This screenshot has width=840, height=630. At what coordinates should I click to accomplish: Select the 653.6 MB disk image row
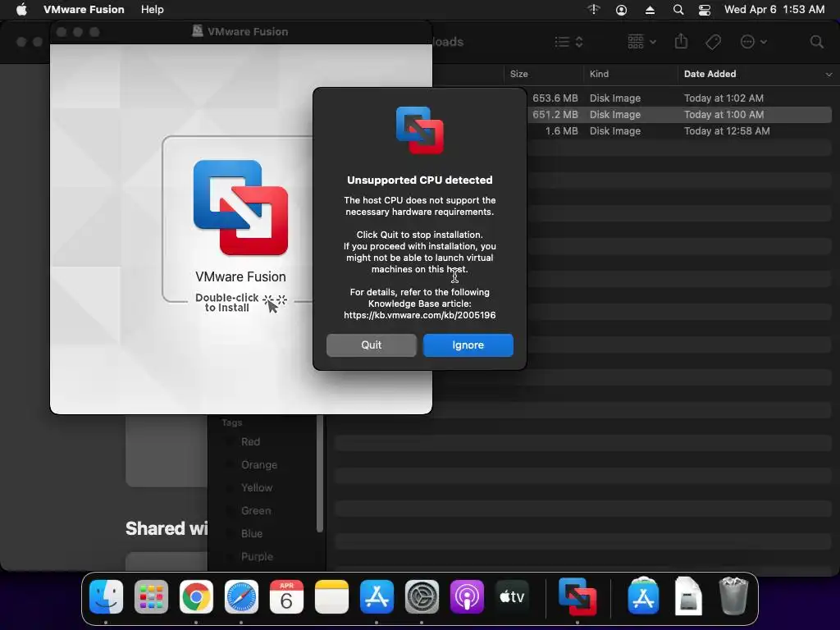[679, 98]
